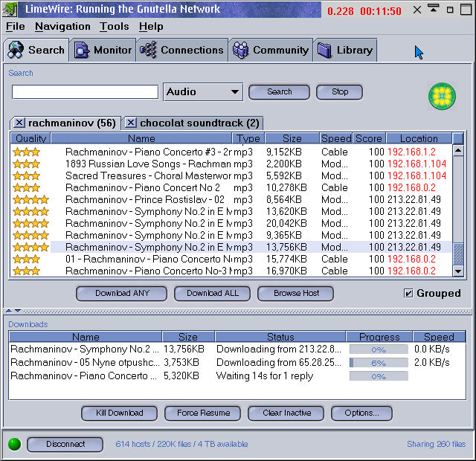Screen dimensions: 476x461
Task: Collapse panel using divider up arrow
Action: click(9, 311)
